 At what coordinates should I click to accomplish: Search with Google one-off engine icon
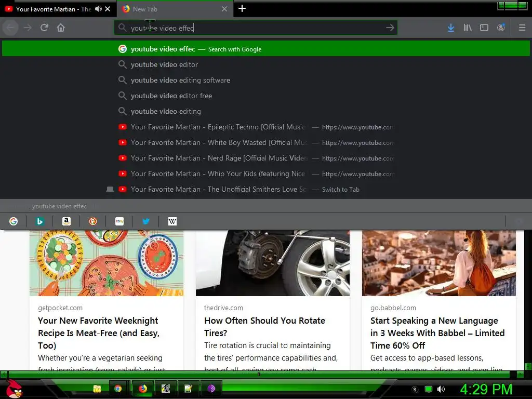click(x=14, y=221)
